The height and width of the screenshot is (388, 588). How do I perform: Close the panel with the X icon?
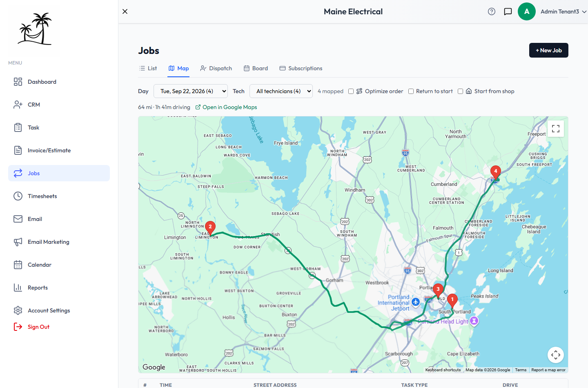[x=125, y=11]
